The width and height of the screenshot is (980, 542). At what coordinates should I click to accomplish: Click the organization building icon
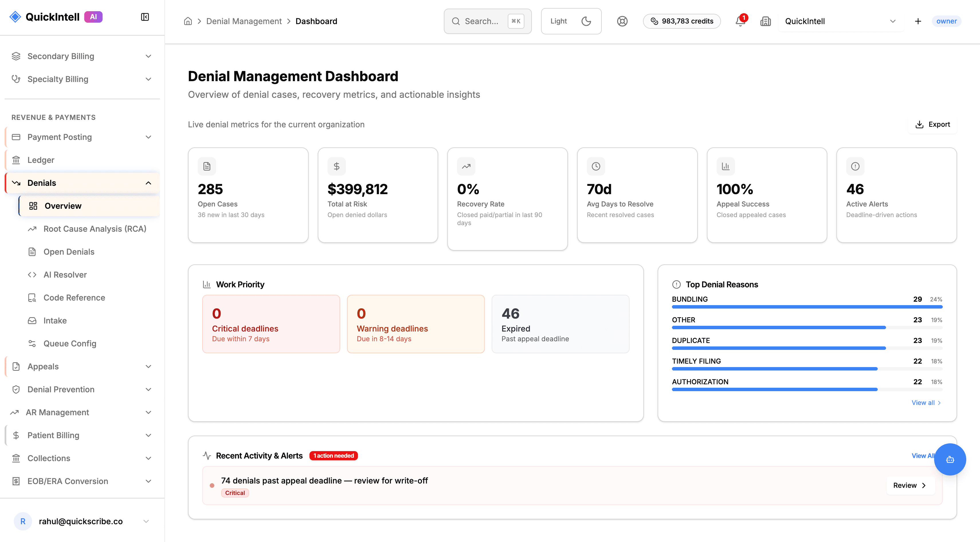tap(765, 21)
